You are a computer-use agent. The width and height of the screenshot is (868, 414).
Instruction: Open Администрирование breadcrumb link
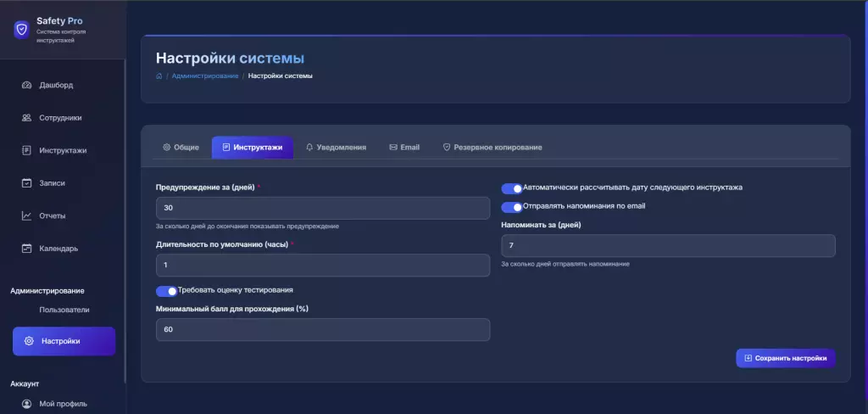(204, 76)
